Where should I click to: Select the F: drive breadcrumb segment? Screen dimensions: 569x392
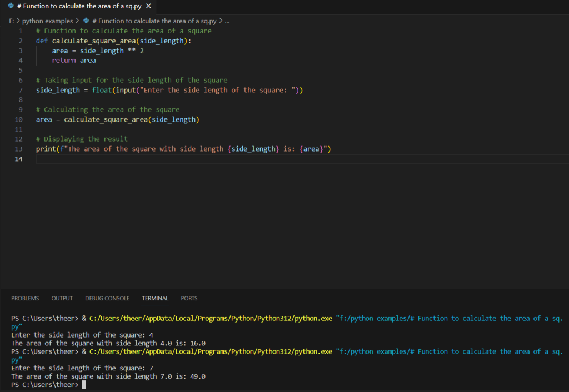pos(12,21)
